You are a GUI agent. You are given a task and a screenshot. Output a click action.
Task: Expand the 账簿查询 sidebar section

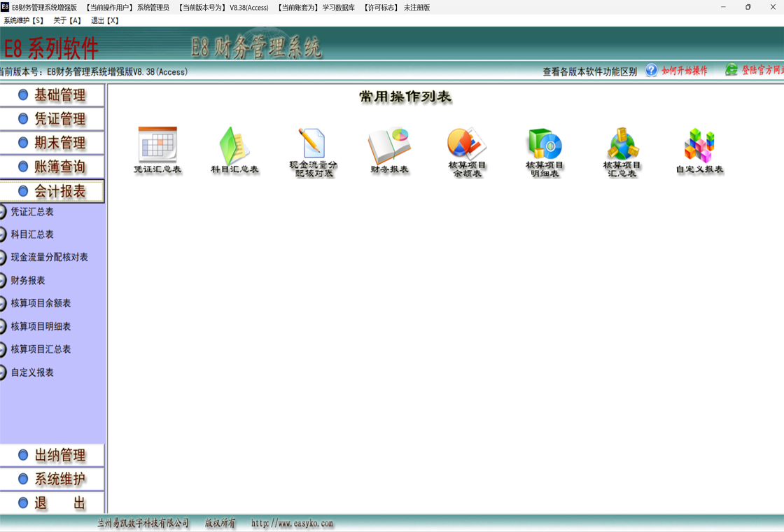pyautogui.click(x=52, y=167)
